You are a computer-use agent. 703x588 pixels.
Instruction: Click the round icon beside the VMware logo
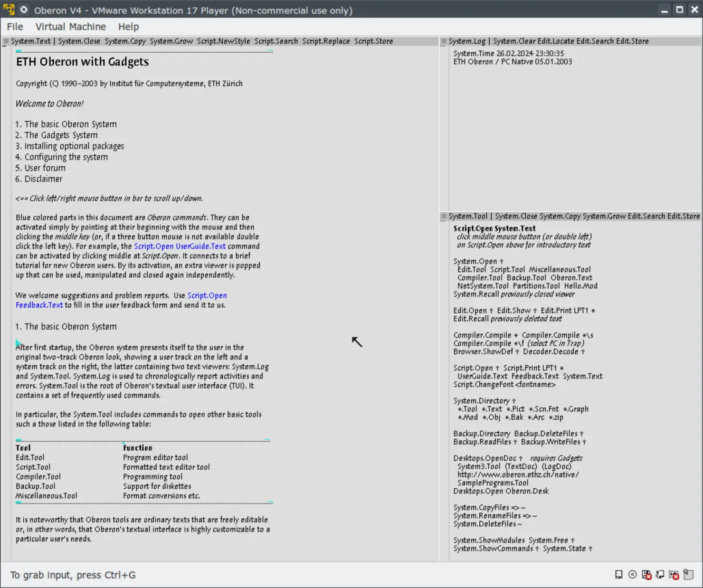click(24, 9)
